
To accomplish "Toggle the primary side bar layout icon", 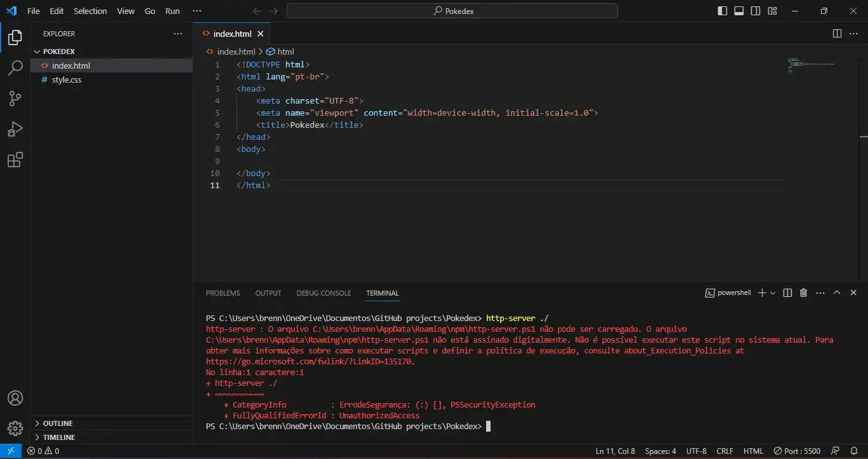I will 722,11.
